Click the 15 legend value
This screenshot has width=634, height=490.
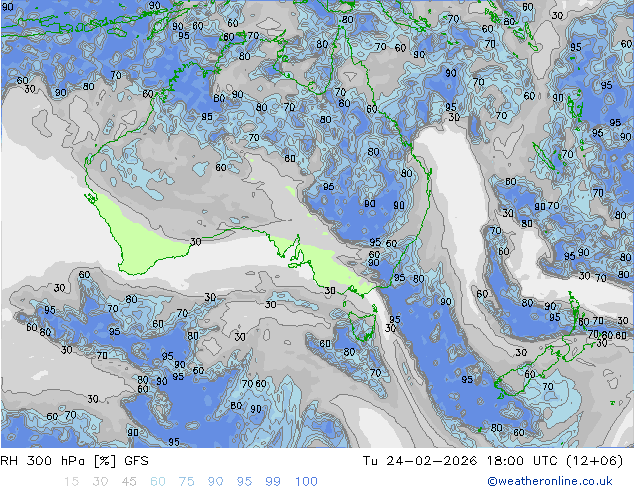71,482
